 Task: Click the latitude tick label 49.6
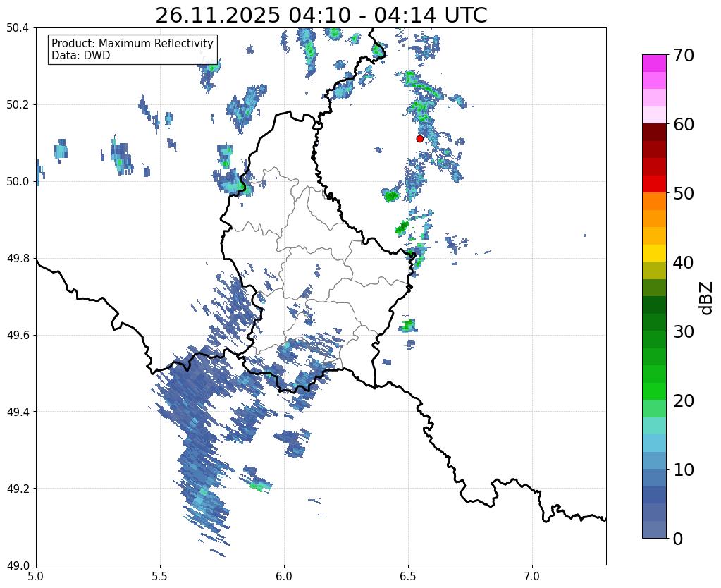[18, 336]
